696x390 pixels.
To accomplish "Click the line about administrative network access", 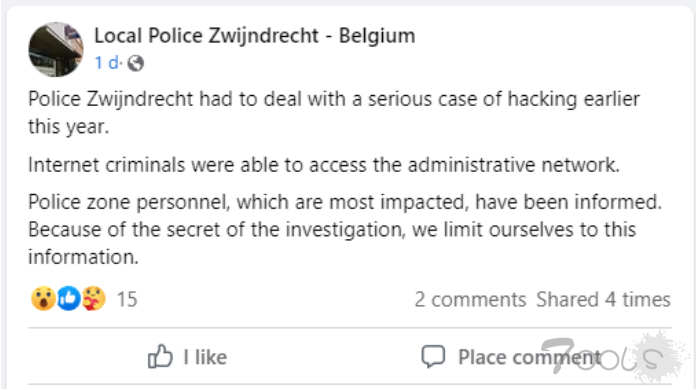I will pos(324,165).
